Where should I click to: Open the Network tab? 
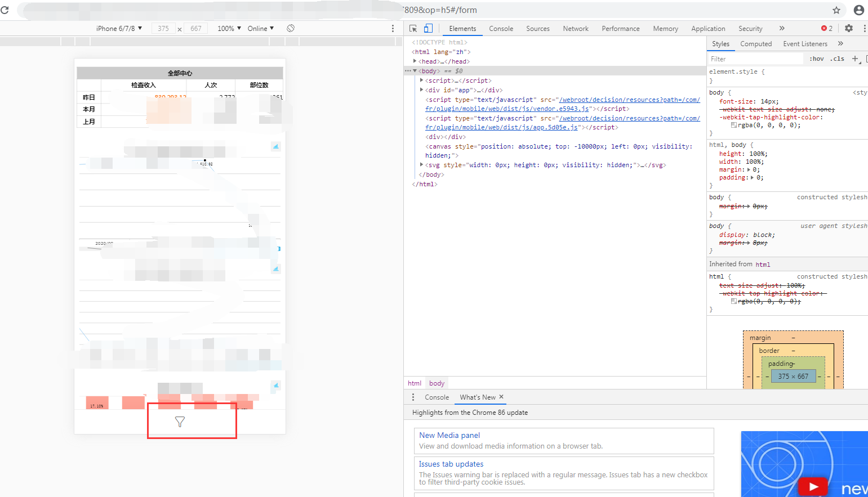[x=576, y=28]
